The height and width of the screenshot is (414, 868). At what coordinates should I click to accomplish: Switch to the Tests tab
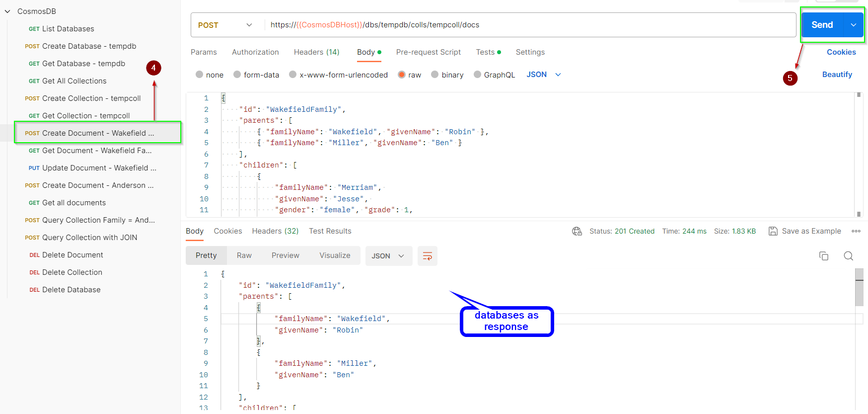point(488,52)
